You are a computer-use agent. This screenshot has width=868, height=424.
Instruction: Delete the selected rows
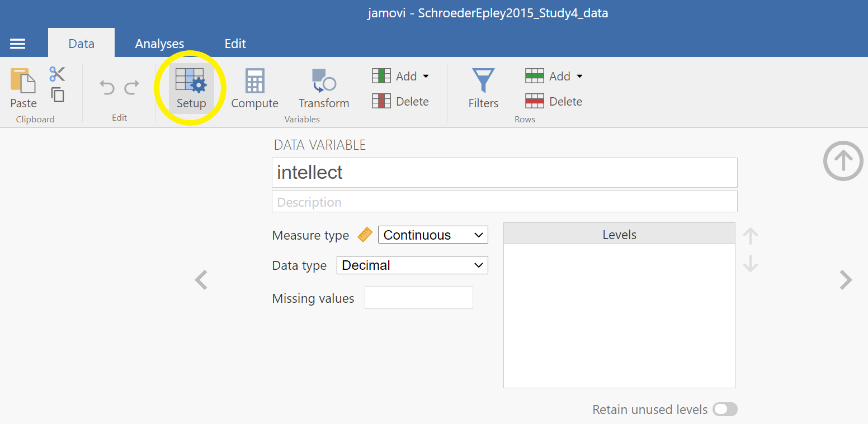[554, 101]
